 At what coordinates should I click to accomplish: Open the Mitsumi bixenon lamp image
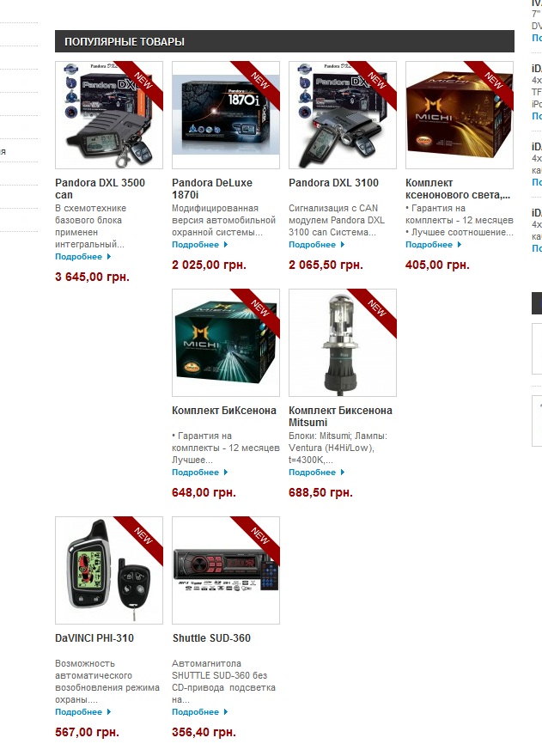pyautogui.click(x=343, y=342)
